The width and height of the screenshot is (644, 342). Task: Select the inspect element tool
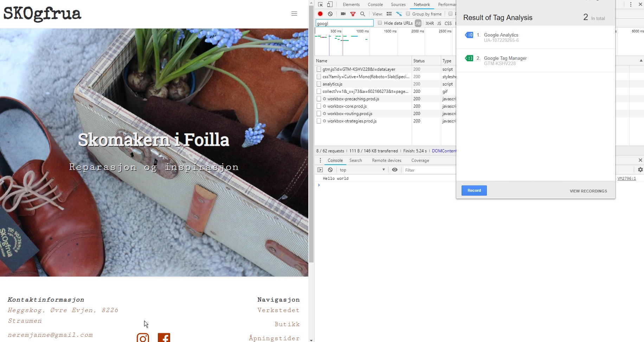coord(320,4)
